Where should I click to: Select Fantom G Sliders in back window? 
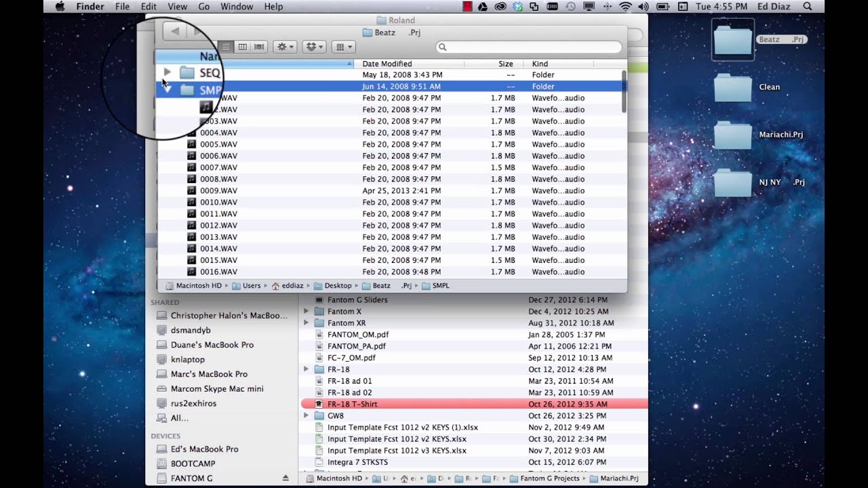point(474,300)
